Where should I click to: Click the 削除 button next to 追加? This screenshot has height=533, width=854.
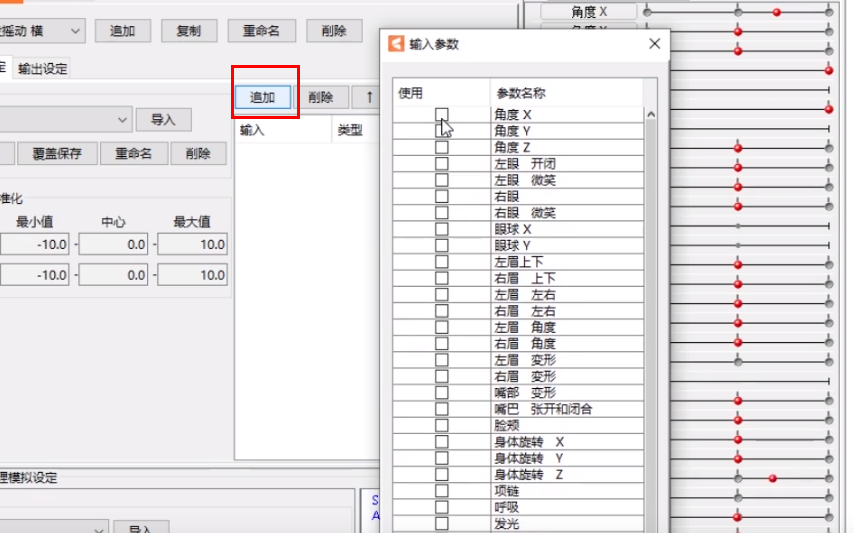[x=321, y=97]
